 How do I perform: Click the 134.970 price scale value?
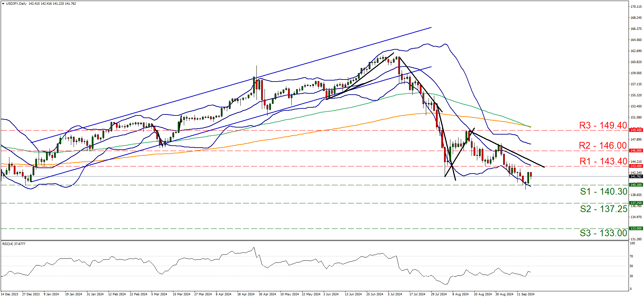click(636, 217)
